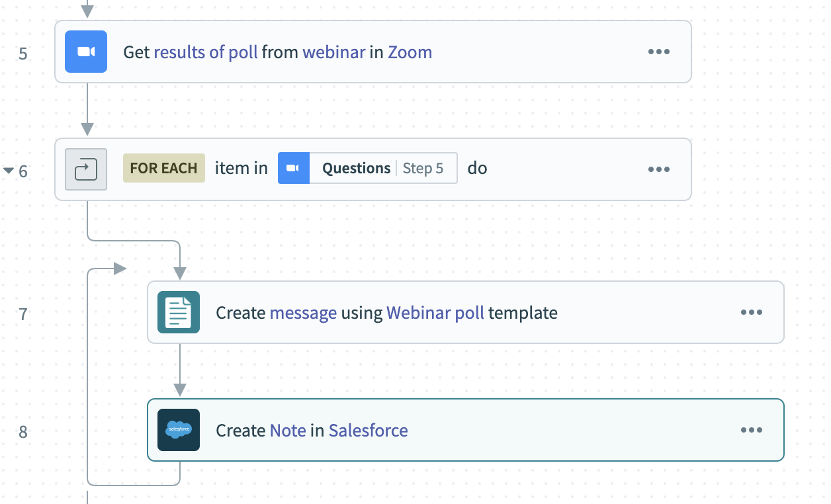Click the For Each loop icon
Viewport: 831px width, 504px height.
coord(86,169)
